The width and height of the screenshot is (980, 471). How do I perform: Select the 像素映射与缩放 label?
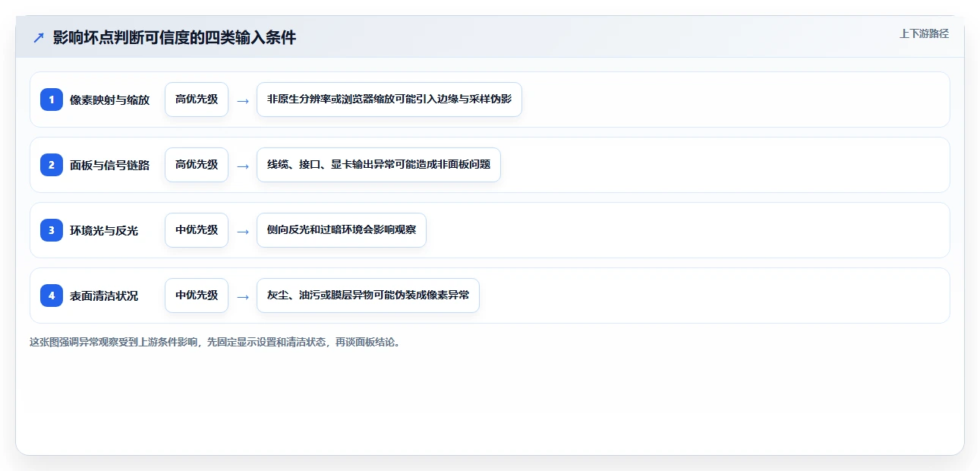pos(110,100)
